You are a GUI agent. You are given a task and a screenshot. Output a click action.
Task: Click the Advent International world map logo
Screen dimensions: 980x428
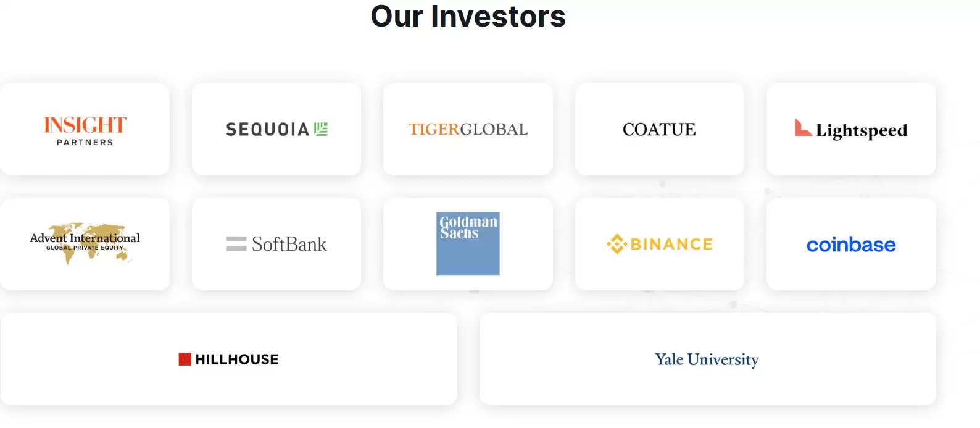85,243
